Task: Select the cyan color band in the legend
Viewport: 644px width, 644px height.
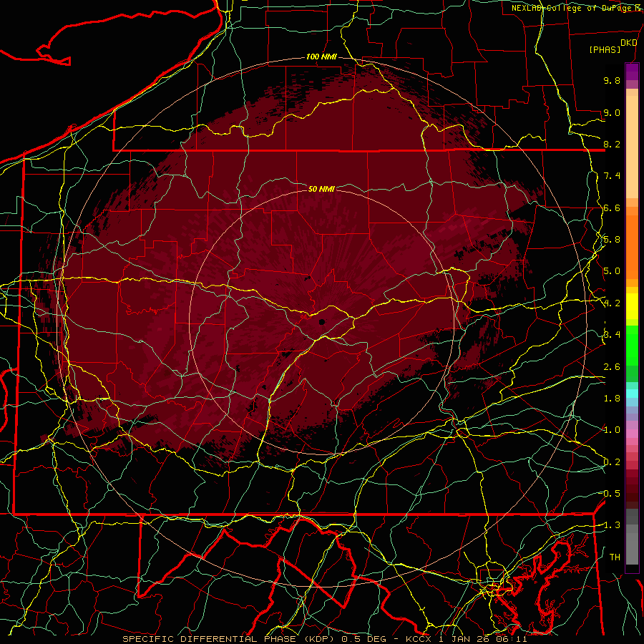Action: (x=632, y=394)
